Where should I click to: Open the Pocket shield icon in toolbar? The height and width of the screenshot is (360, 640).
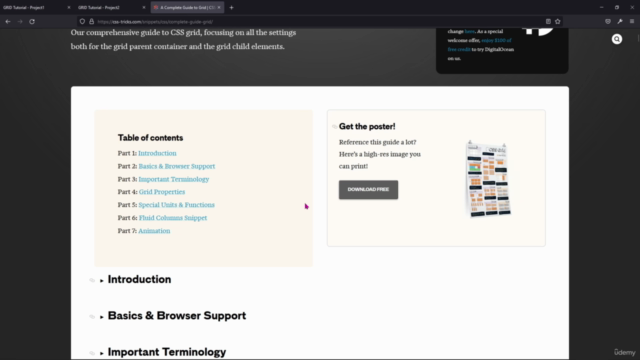(x=608, y=22)
